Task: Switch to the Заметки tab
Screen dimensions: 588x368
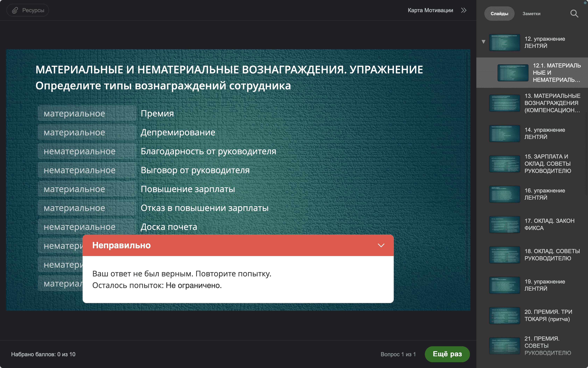Action: coord(531,14)
